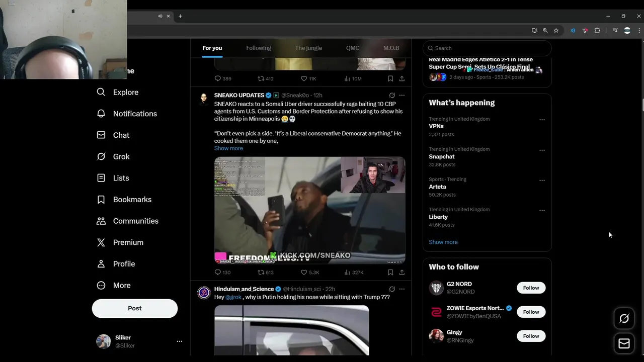Open options for Liberty trend
This screenshot has width=644, height=362.
click(x=542, y=210)
